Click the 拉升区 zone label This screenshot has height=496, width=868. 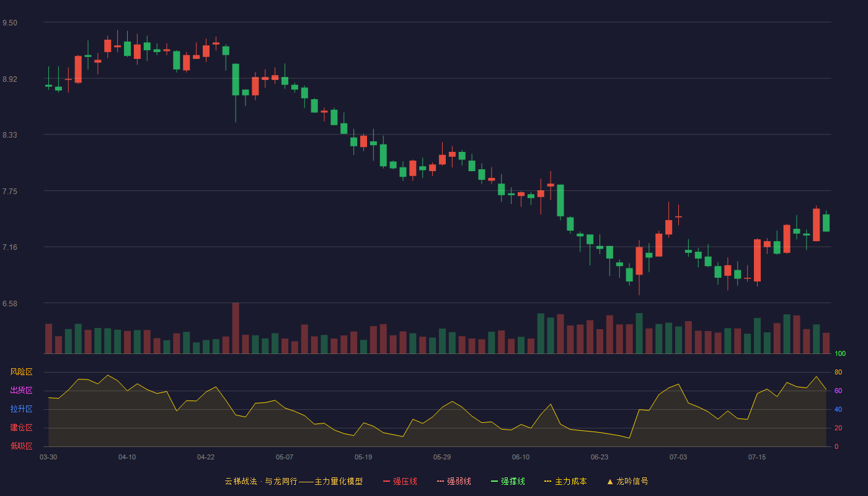pos(21,409)
